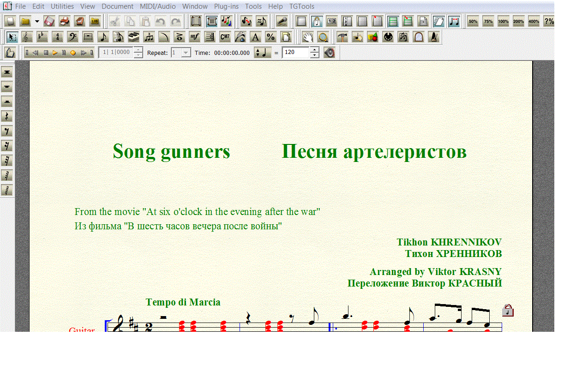The height and width of the screenshot is (377, 588).
Task: Select the Expression mf tool
Action: (194, 37)
